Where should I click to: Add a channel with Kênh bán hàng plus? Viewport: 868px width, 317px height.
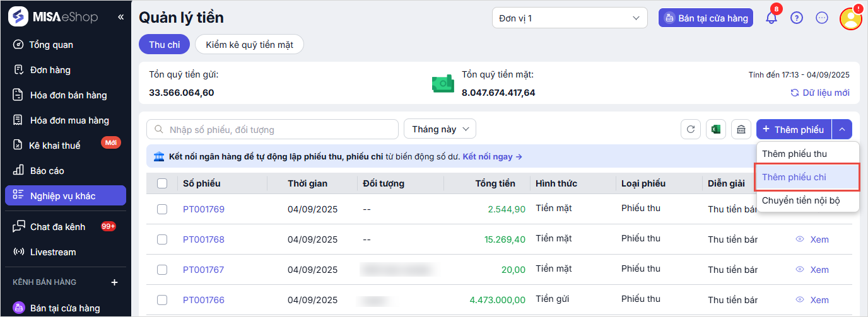(x=114, y=282)
